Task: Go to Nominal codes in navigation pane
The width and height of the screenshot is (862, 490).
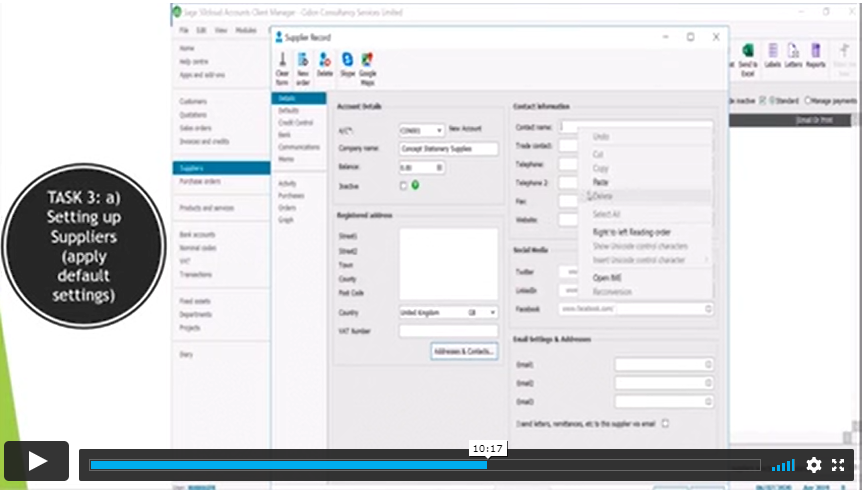Action: tap(197, 247)
